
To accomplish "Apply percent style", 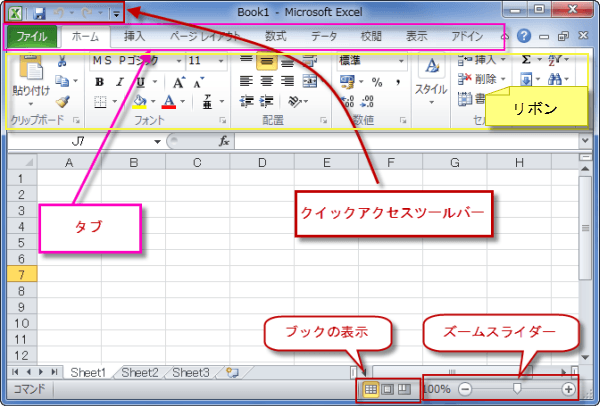I will pos(377,82).
